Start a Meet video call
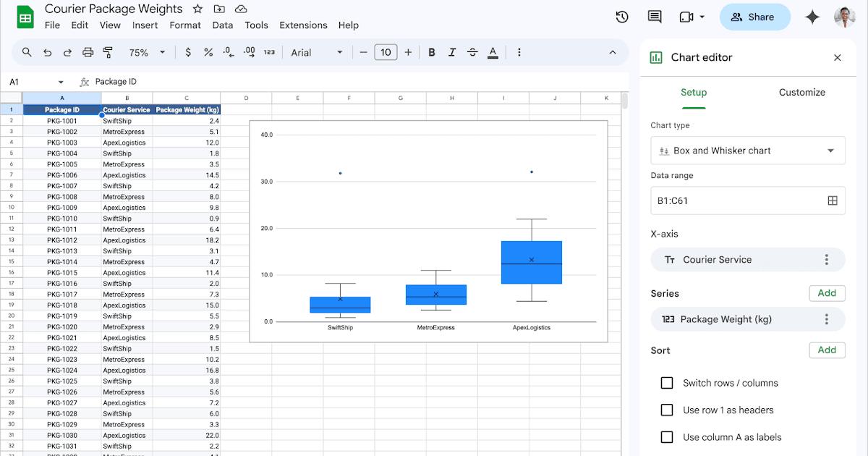Screen dimensions: 868x456 coord(686,17)
